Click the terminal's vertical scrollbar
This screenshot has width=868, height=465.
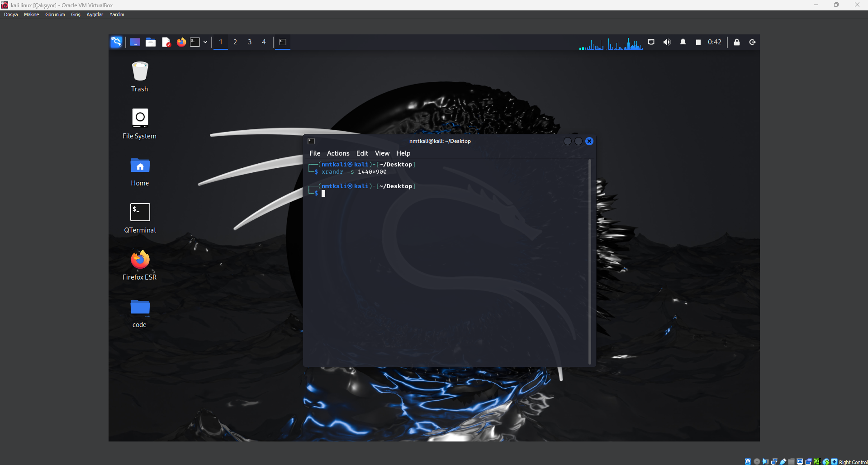[589, 261]
